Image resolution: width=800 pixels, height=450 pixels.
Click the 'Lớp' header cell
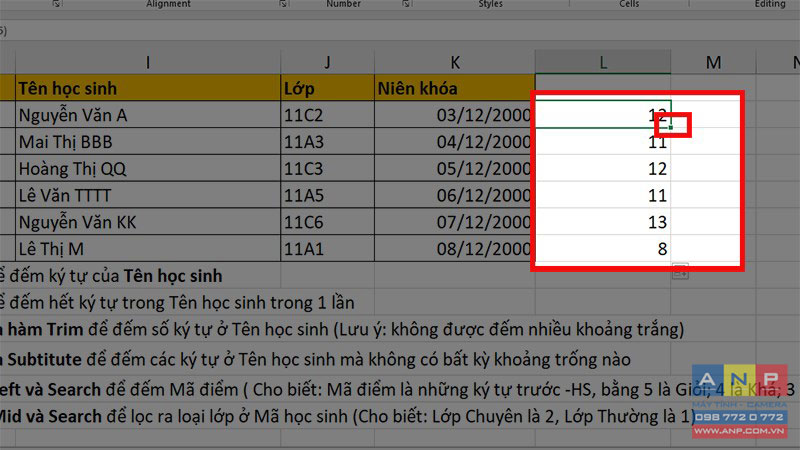(327, 88)
